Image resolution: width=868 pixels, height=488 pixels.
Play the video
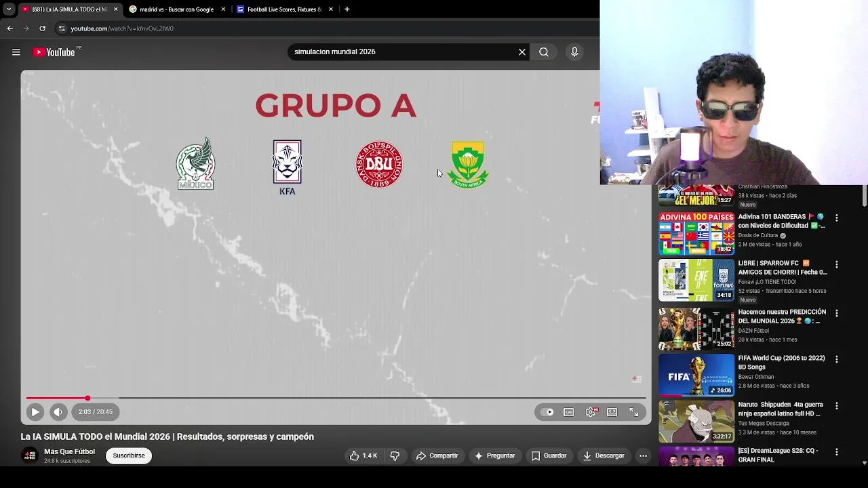(35, 411)
